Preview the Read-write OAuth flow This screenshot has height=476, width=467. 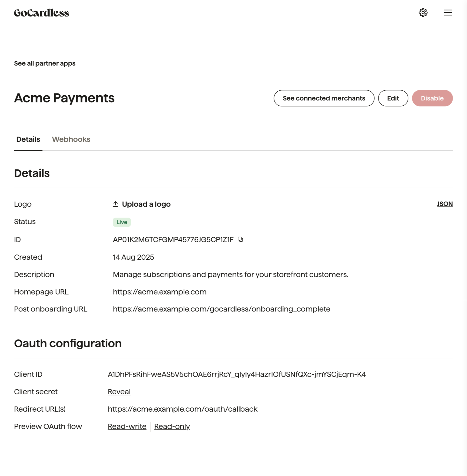click(x=127, y=426)
